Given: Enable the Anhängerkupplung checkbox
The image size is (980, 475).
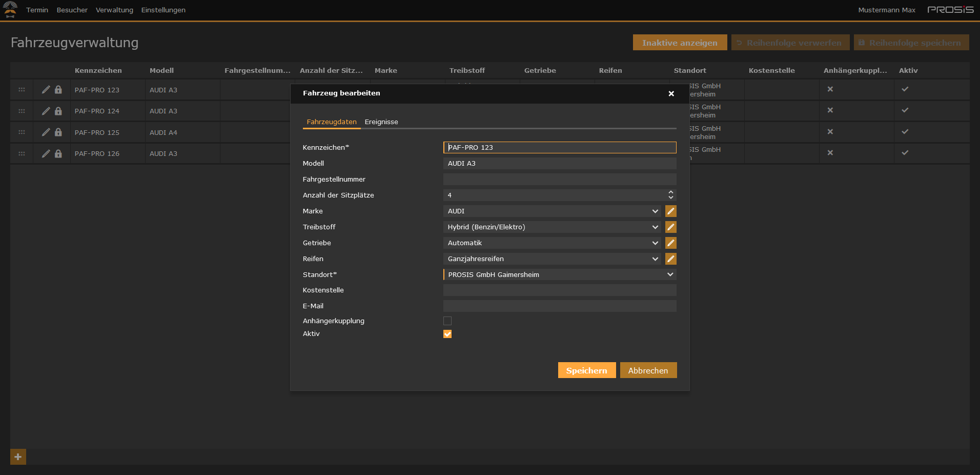Looking at the screenshot, I should [x=447, y=321].
